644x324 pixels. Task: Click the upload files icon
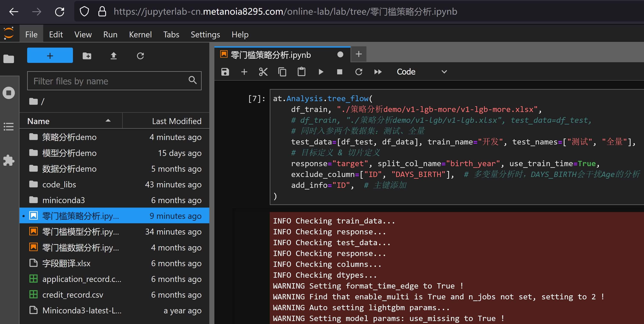coord(113,56)
